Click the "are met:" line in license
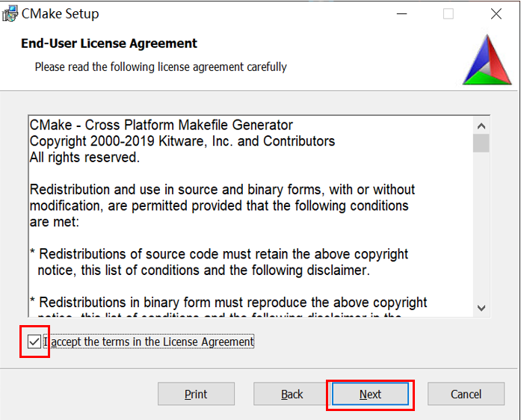521x420 pixels. click(x=55, y=222)
